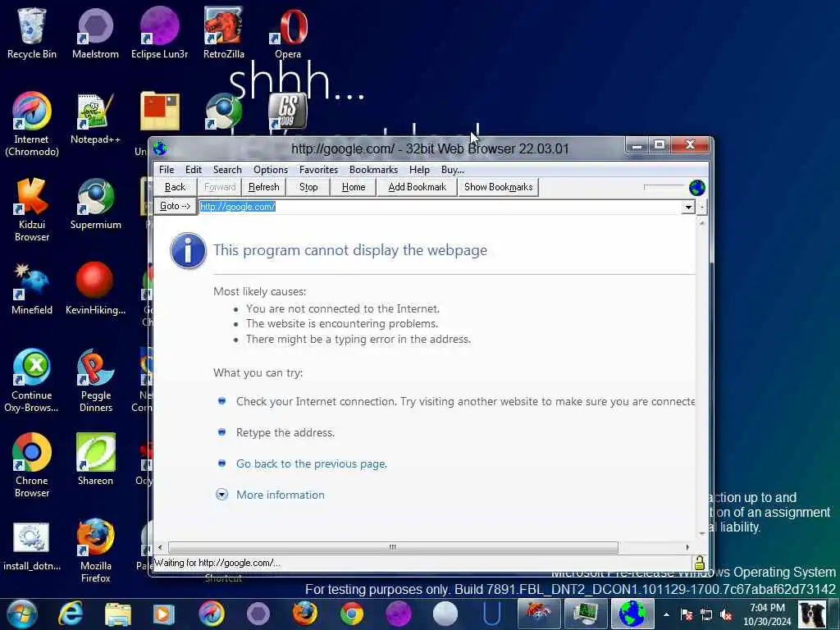The width and height of the screenshot is (840, 630).
Task: Follow the Go back to the previous page link
Action: pyautogui.click(x=311, y=464)
